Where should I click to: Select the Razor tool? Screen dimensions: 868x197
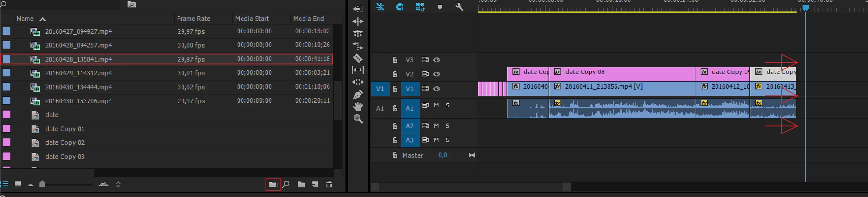point(358,58)
